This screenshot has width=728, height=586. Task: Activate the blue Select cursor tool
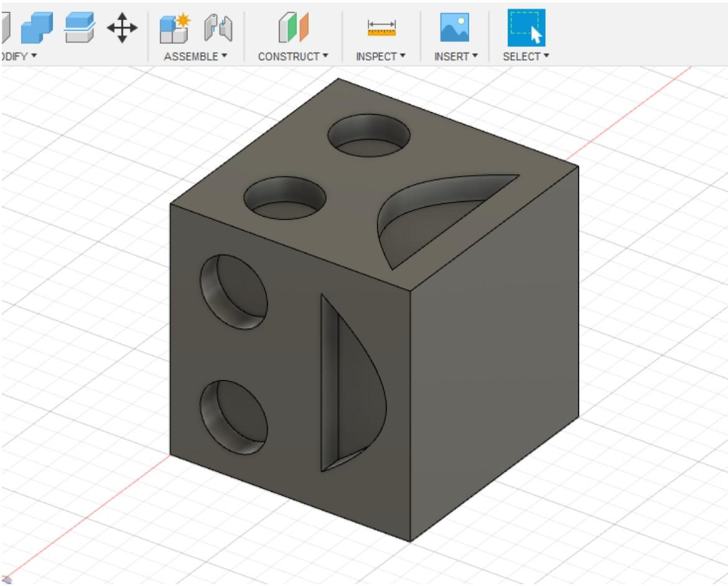click(526, 28)
